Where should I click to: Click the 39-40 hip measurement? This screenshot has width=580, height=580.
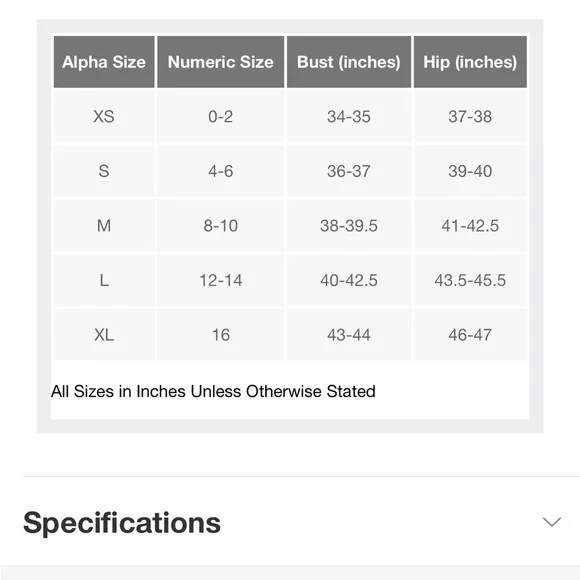(x=470, y=171)
